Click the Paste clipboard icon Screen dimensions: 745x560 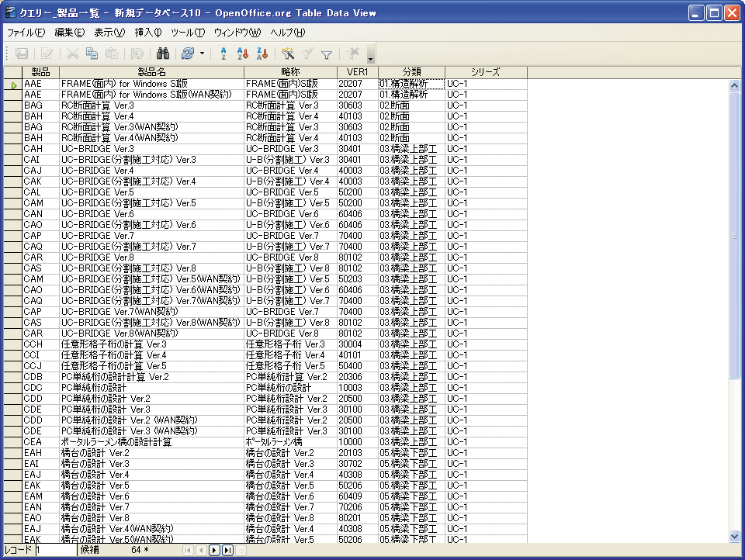point(111,54)
